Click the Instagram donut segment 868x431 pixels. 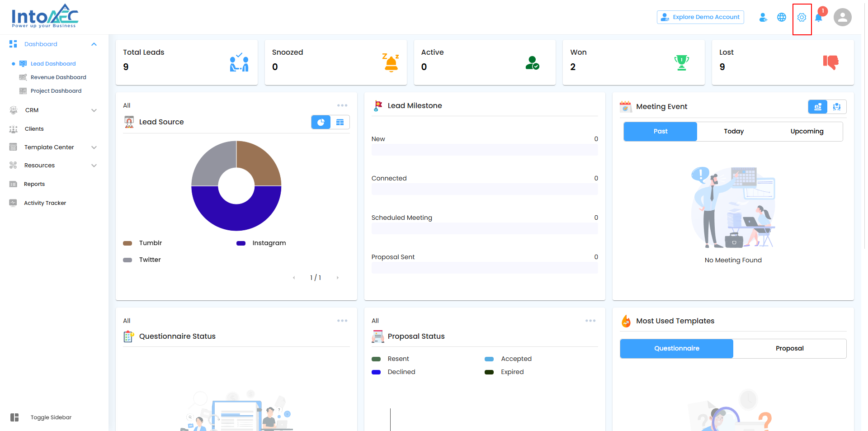click(236, 217)
